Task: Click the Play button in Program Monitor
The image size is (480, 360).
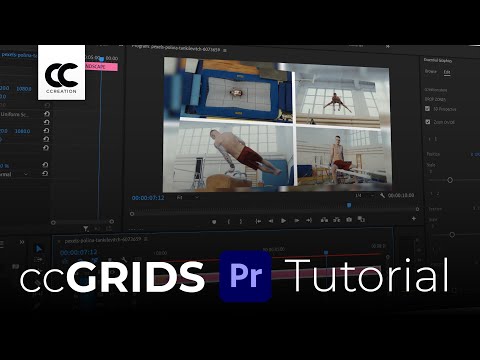Action: [283, 221]
